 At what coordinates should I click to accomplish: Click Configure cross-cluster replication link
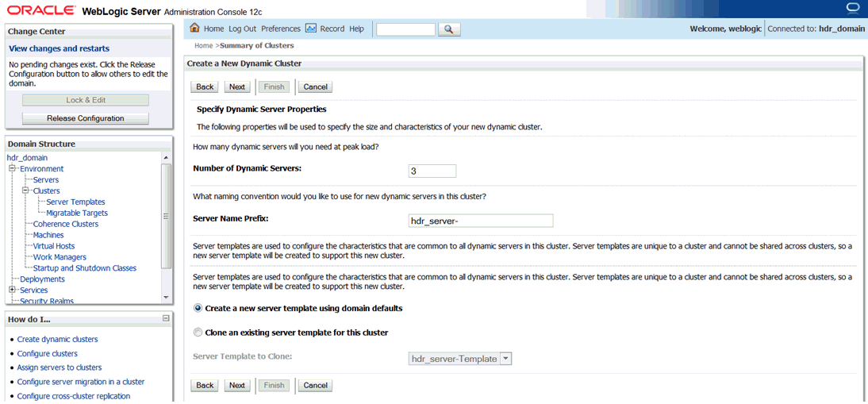[74, 396]
